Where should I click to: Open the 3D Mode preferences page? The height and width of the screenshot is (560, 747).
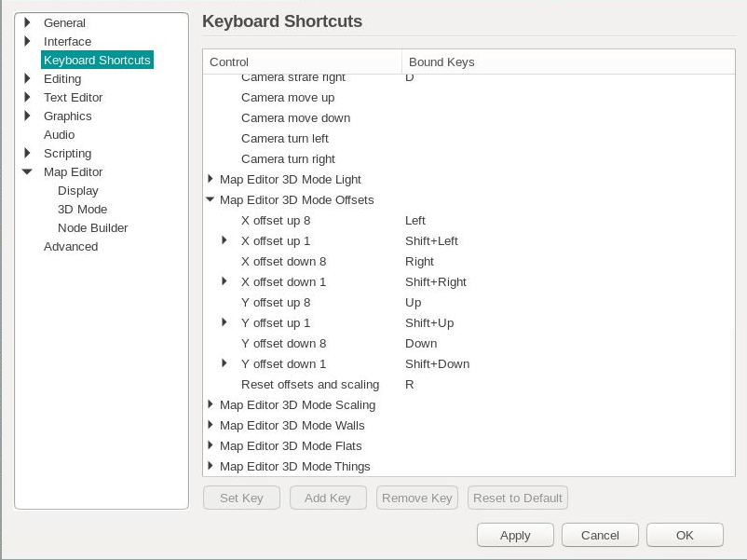[x=82, y=209]
